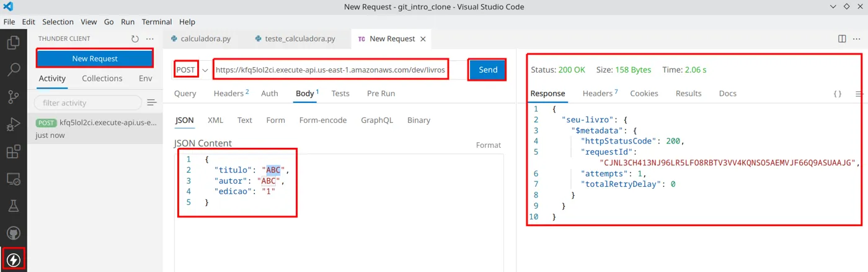868x272 pixels.
Task: Select XML body type
Action: pos(215,120)
